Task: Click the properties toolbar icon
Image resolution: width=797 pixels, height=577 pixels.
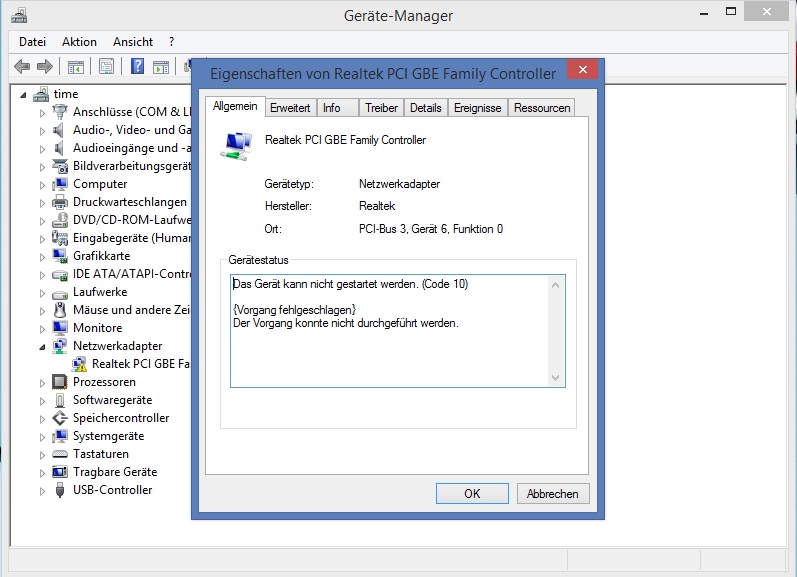Action: [x=106, y=66]
